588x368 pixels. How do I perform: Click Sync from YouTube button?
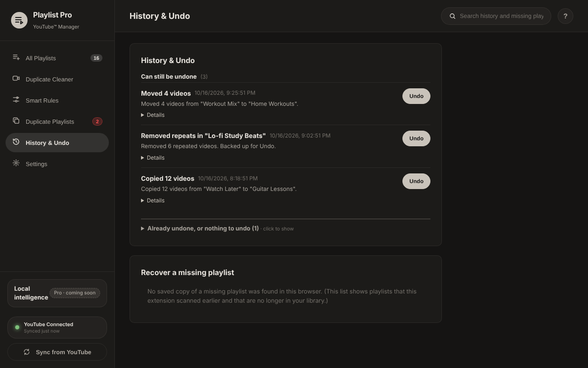57,352
